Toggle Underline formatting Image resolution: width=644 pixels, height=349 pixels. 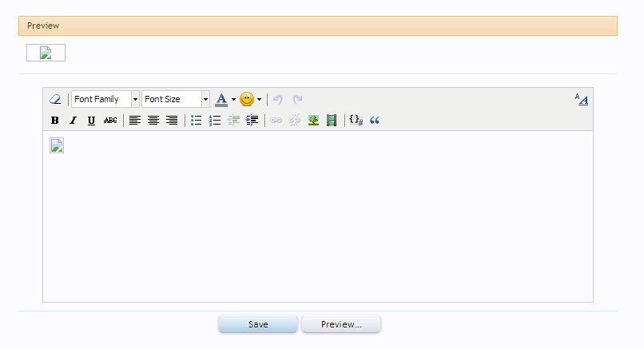[x=91, y=121]
